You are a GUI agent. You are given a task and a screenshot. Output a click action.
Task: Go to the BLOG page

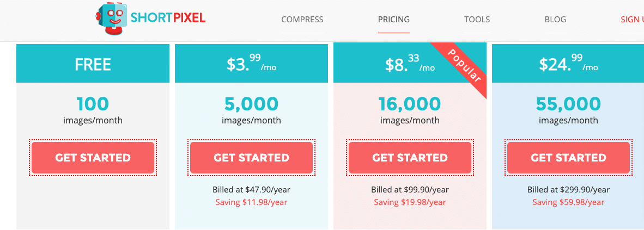point(555,19)
